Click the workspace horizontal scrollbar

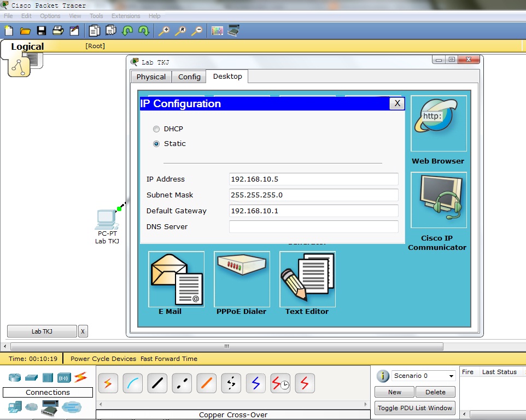point(227,346)
